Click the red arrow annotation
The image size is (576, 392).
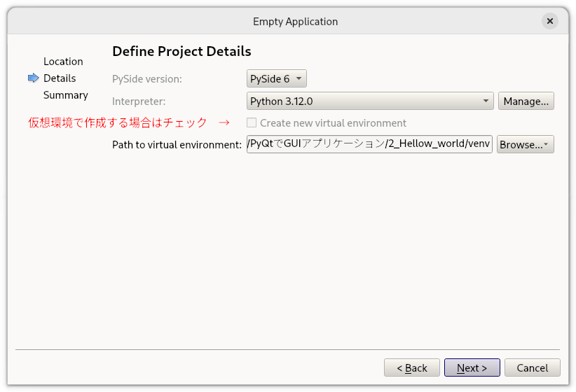coord(224,122)
